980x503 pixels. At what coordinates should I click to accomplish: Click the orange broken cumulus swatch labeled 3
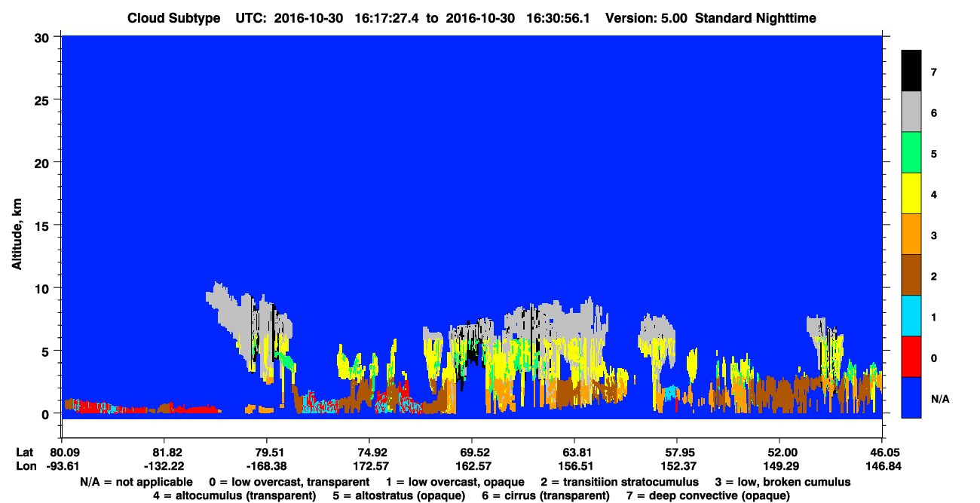911,234
